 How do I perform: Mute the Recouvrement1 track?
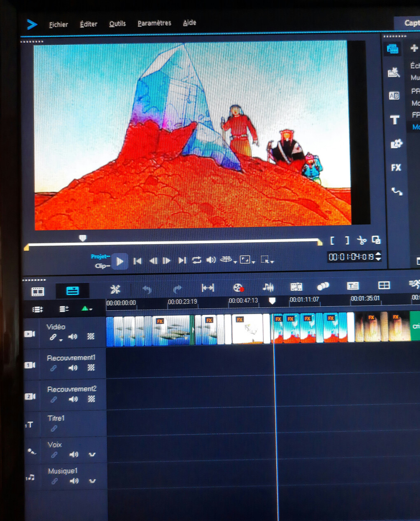coord(73,368)
